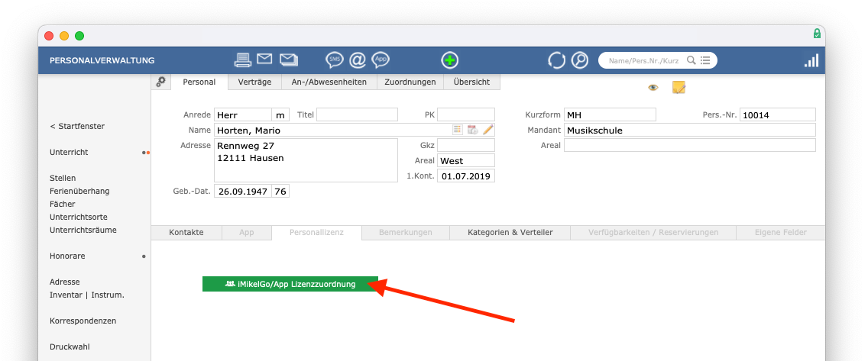Open the Bemerkungen sub-tab
Image resolution: width=868 pixels, height=361 pixels.
406,233
